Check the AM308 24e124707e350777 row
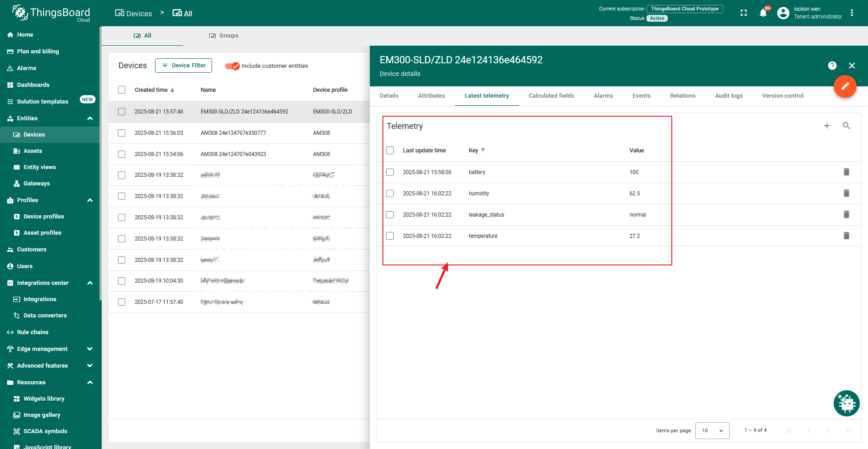 tap(122, 133)
